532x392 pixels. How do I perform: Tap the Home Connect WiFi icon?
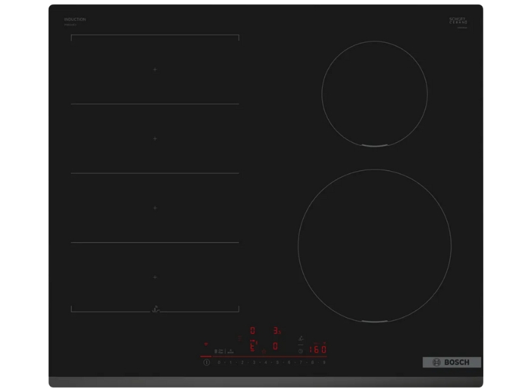click(205, 343)
